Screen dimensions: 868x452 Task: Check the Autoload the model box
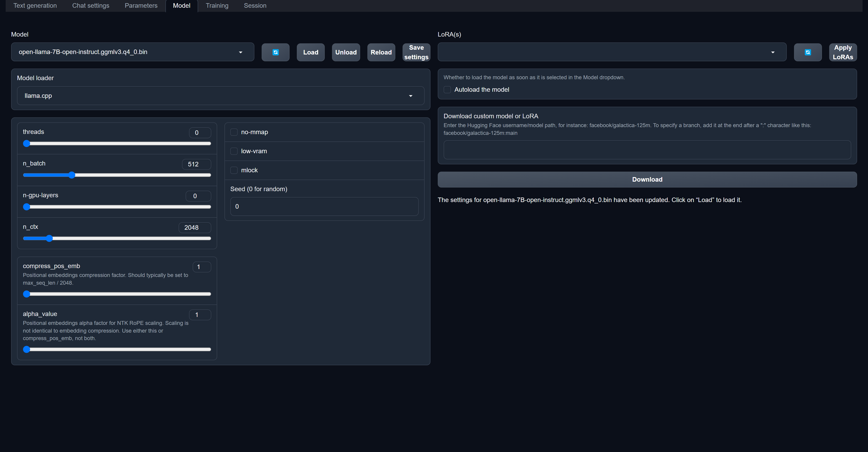click(x=447, y=90)
